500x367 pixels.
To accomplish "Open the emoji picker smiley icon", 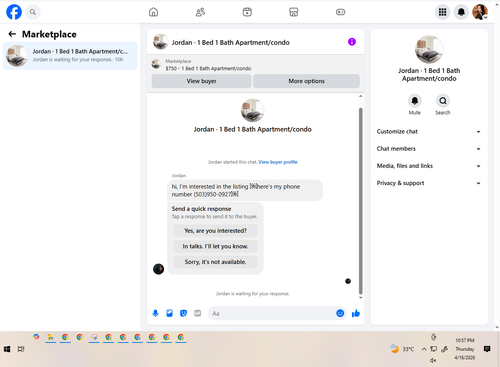I will click(340, 313).
